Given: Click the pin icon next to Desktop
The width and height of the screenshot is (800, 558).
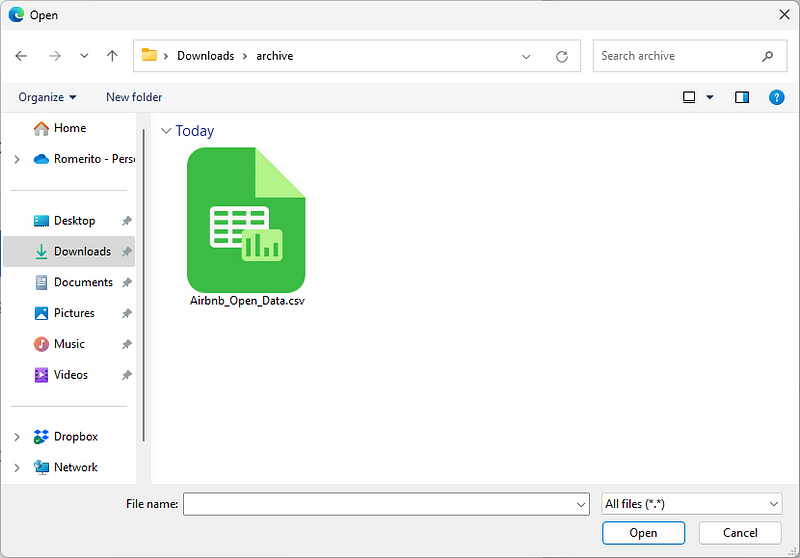Looking at the screenshot, I should coord(127,221).
